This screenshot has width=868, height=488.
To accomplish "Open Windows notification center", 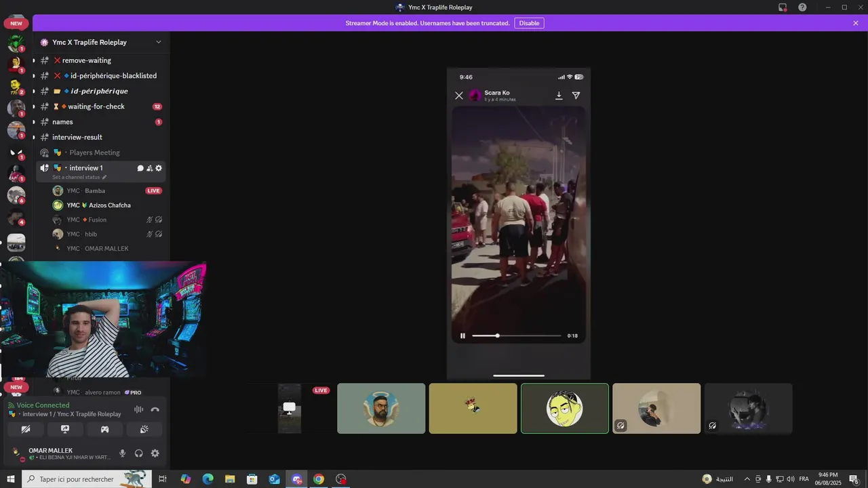I will click(854, 479).
